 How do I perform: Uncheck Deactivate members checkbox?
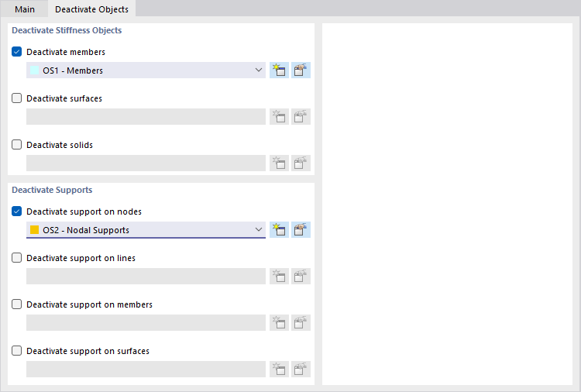[17, 52]
